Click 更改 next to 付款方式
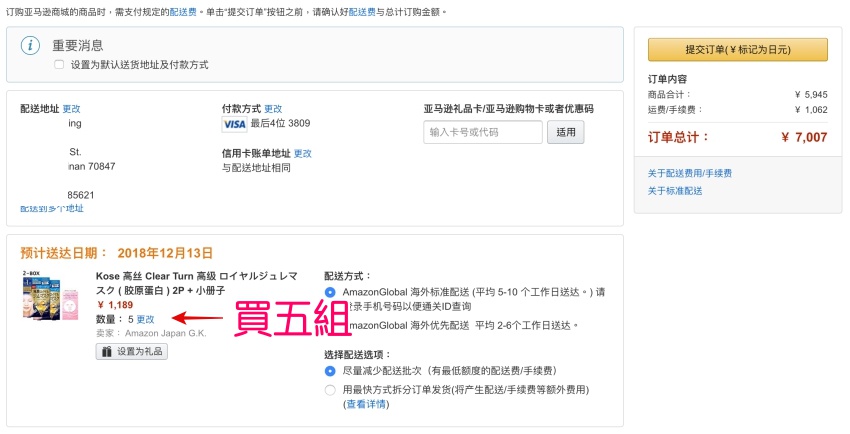 (273, 108)
